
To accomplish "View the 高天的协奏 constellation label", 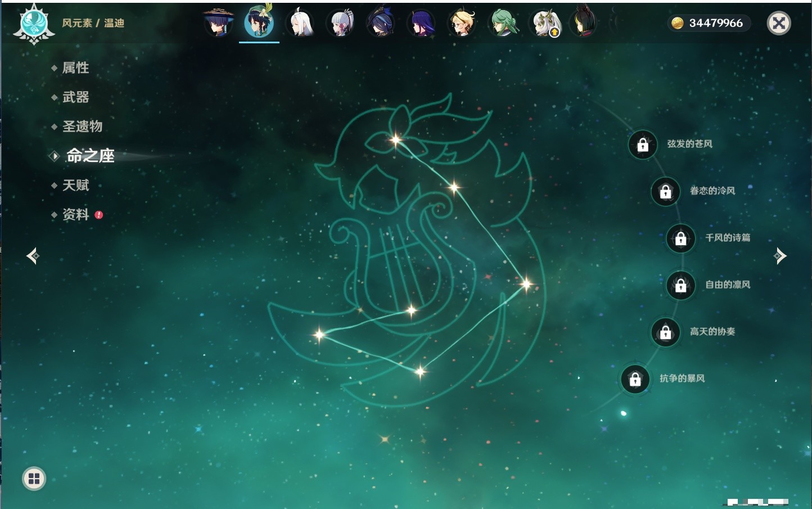I will pos(712,331).
